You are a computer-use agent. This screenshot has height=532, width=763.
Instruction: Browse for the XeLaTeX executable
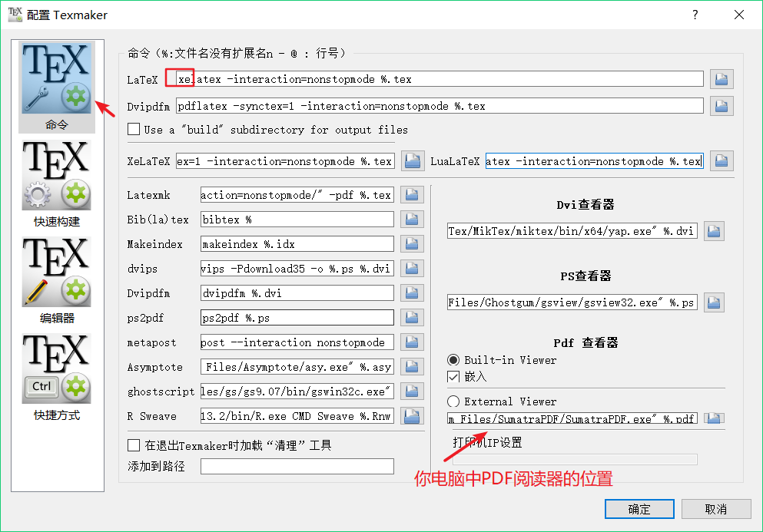point(413,161)
